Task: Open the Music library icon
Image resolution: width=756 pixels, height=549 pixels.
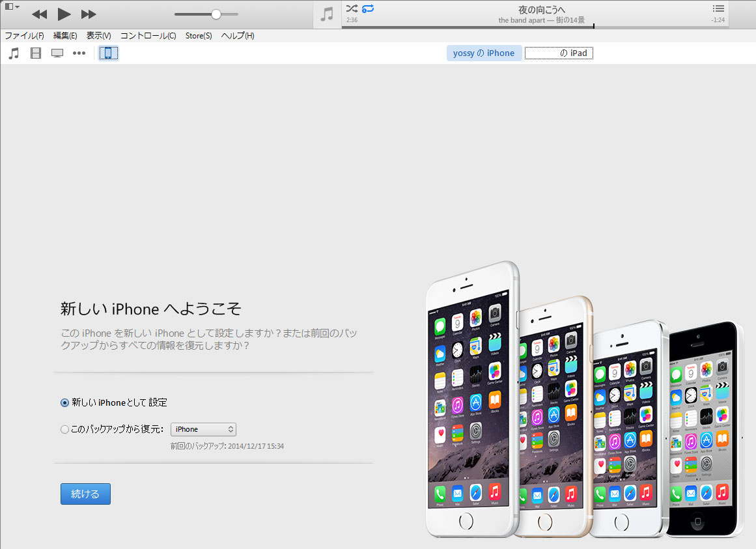Action: 14,53
